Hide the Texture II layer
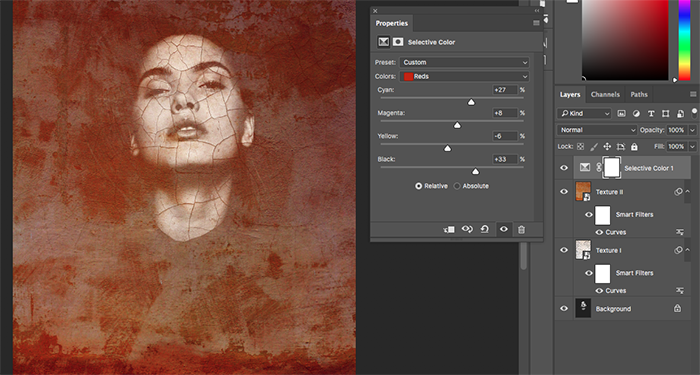Image resolution: width=700 pixels, height=375 pixels. 564,192
